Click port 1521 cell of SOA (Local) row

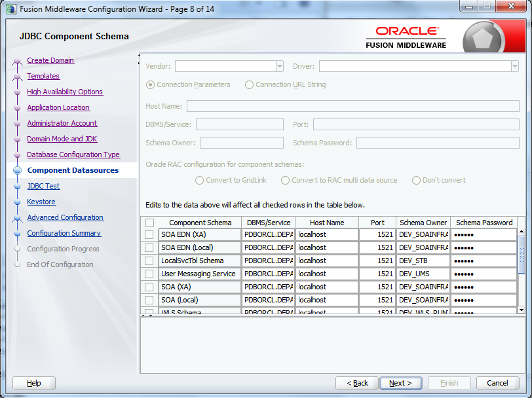coord(377,300)
